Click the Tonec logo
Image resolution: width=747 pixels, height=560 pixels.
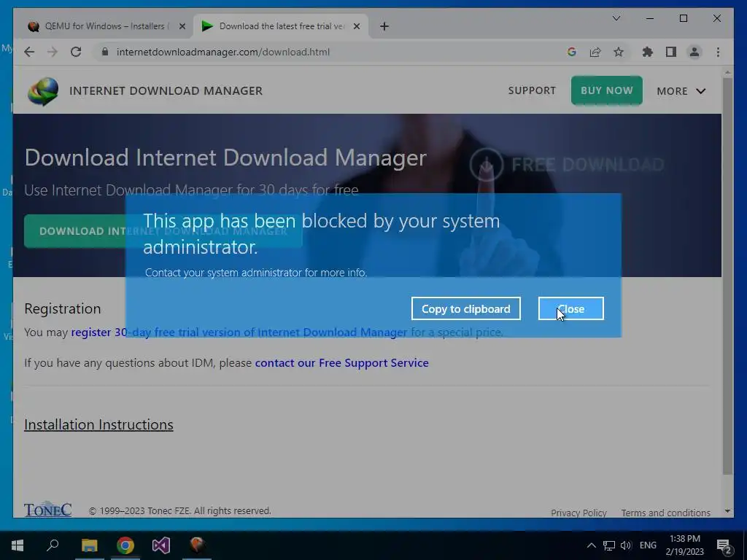click(x=47, y=509)
